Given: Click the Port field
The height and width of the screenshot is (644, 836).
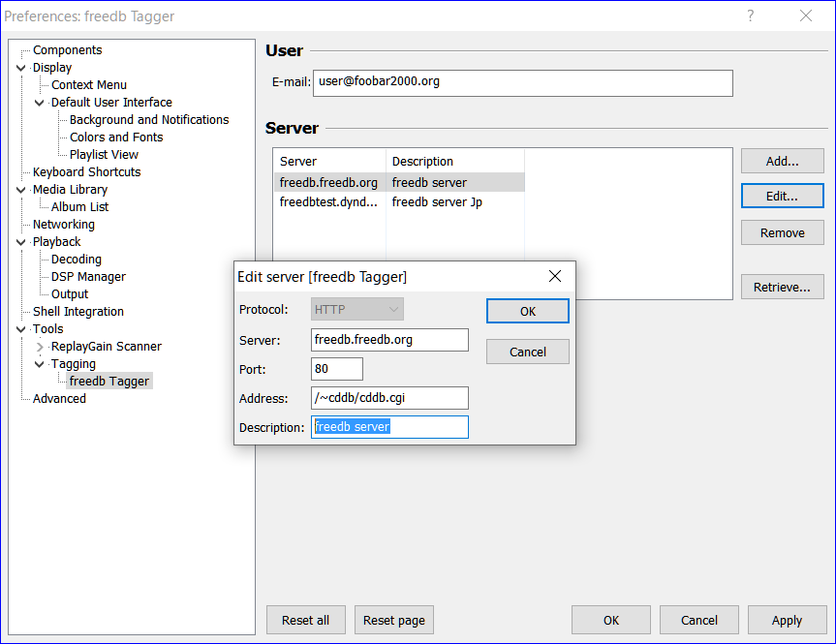Looking at the screenshot, I should pos(337,369).
